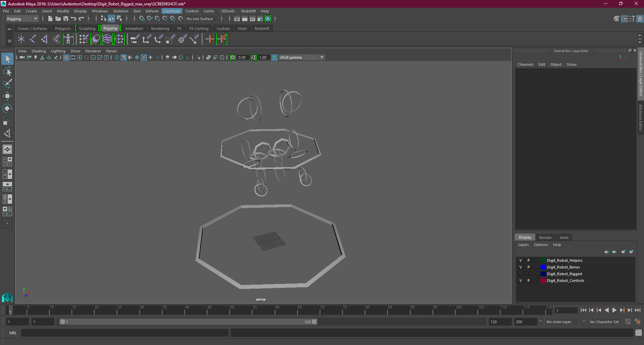The height and width of the screenshot is (345, 644).
Task: Step to the next key
Action: [622, 310]
